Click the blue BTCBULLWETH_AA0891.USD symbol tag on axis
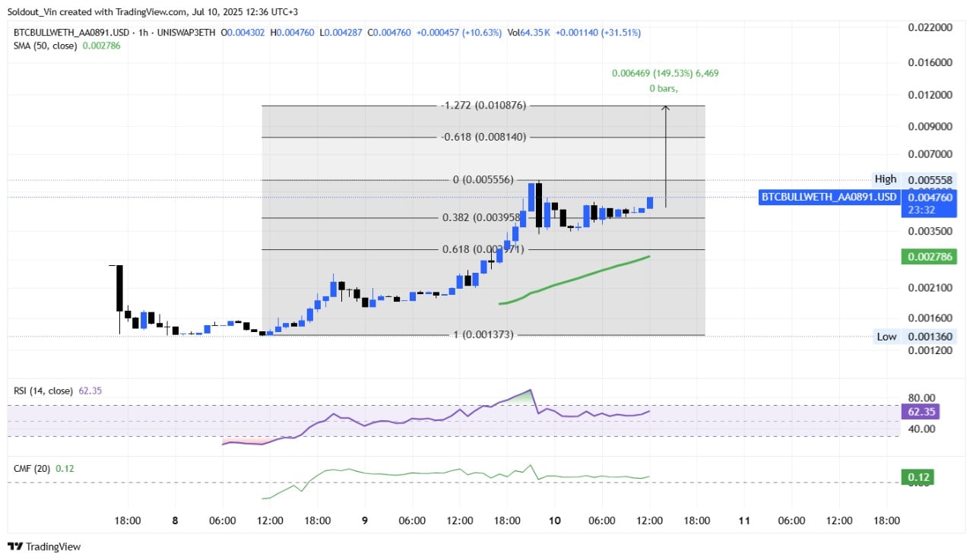The image size is (973, 560). [830, 198]
